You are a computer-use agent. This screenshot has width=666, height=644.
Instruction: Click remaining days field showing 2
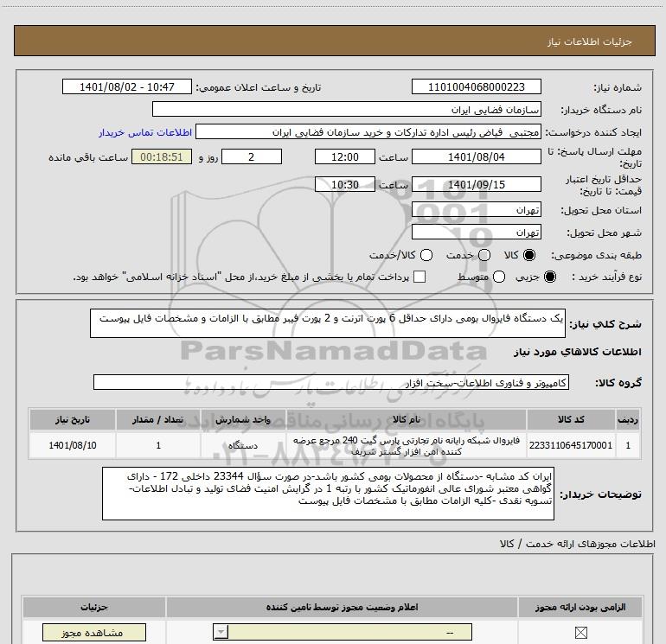click(x=252, y=156)
